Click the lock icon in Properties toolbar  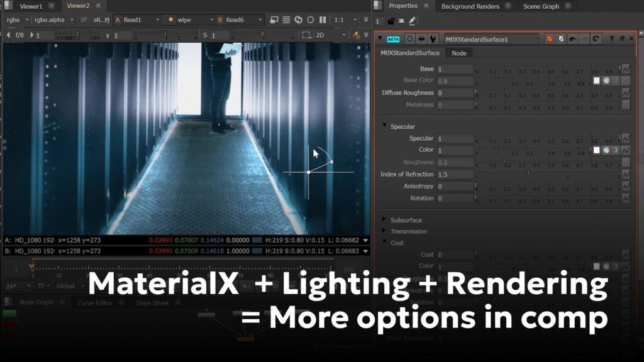tap(391, 21)
